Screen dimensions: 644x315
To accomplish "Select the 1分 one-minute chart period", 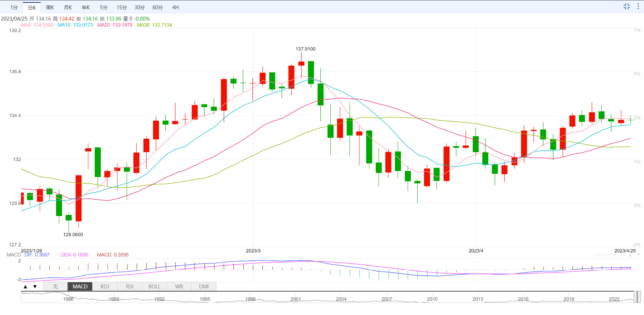I will 14,7.
